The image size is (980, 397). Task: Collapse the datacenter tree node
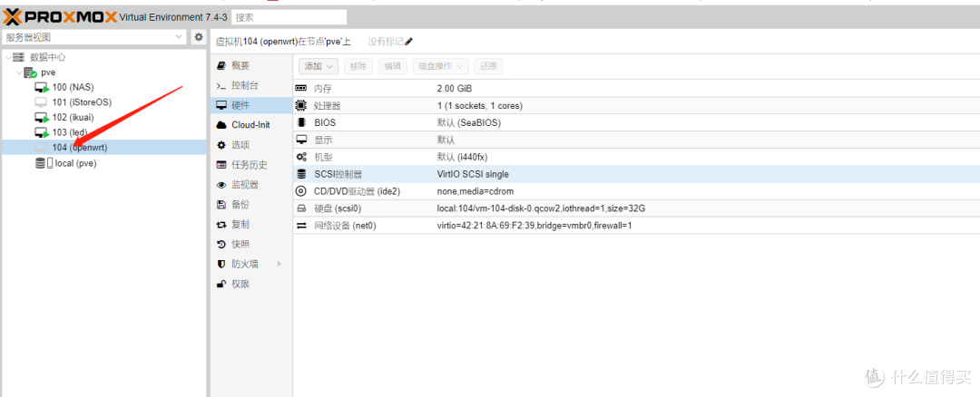pyautogui.click(x=7, y=57)
